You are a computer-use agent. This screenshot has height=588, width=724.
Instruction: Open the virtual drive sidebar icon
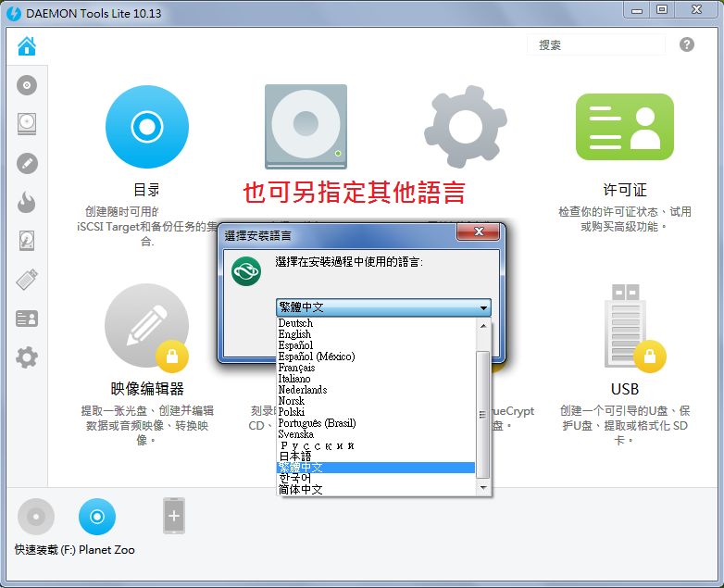coord(27,124)
